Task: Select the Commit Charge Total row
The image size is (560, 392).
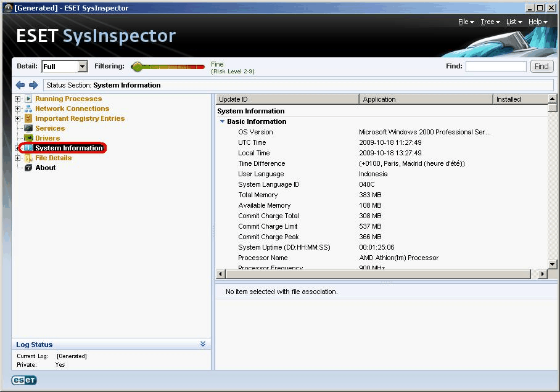Action: (382, 216)
